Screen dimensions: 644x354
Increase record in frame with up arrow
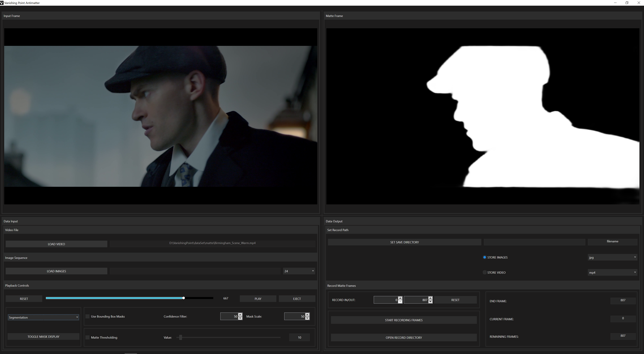coord(400,298)
